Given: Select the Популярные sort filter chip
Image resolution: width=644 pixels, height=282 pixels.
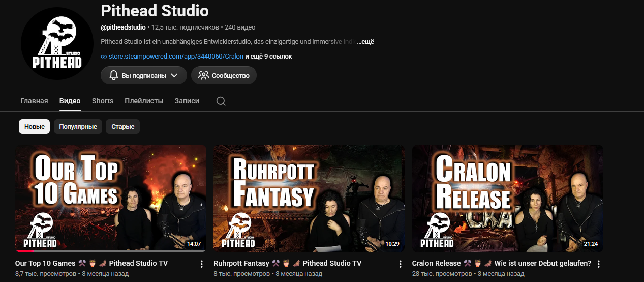Looking at the screenshot, I should [x=78, y=127].
